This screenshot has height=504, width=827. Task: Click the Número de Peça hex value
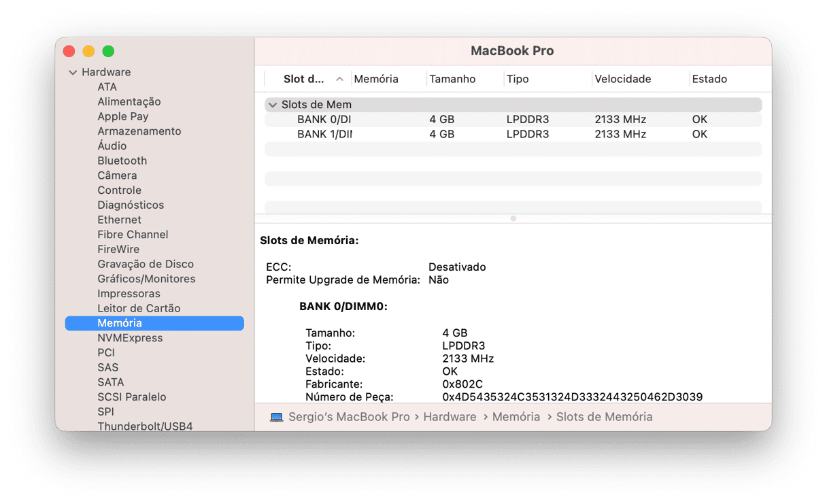[x=573, y=397]
